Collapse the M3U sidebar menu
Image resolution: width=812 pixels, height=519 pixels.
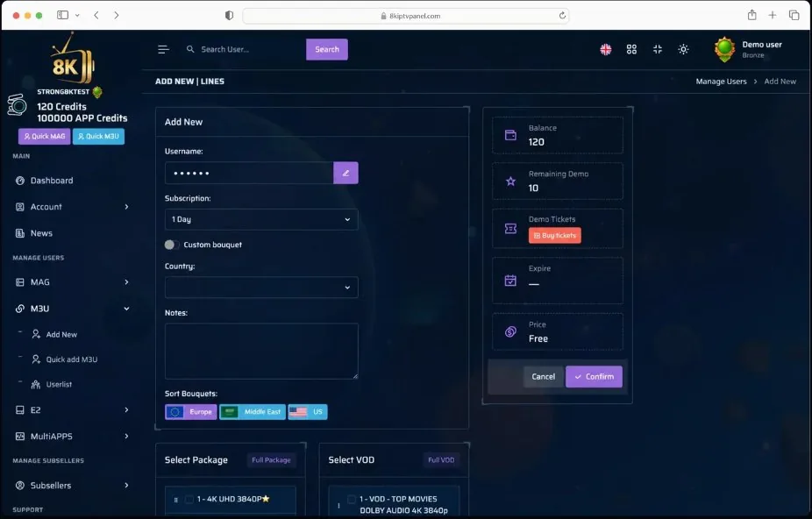pos(72,309)
